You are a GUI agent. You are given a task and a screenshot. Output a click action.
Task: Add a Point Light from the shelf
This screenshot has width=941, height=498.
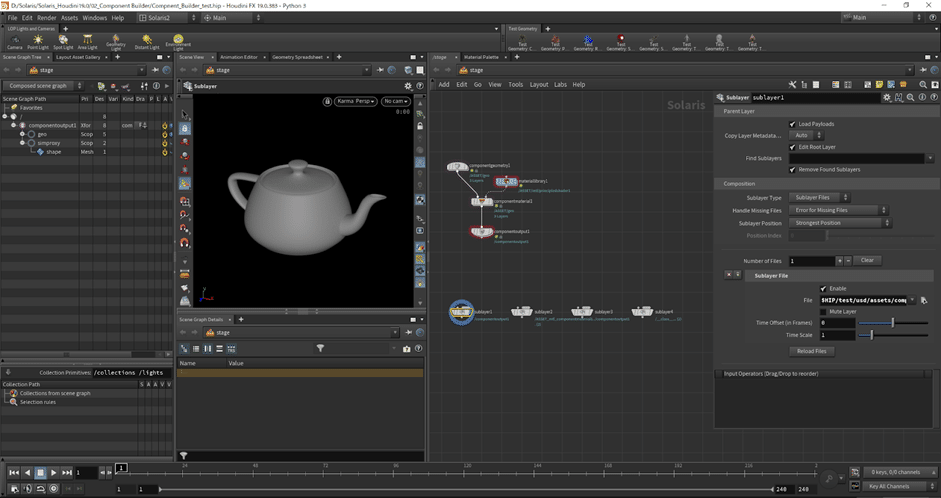(x=38, y=41)
